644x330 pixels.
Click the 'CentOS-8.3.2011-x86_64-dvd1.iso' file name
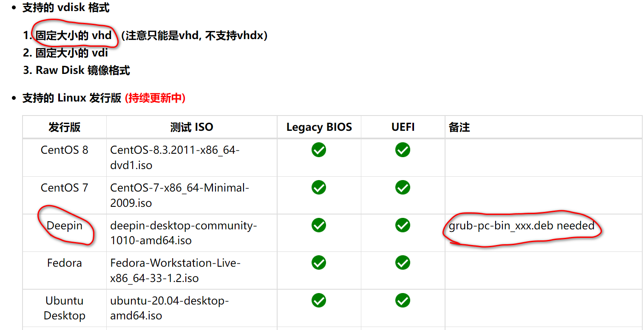pyautogui.click(x=175, y=158)
